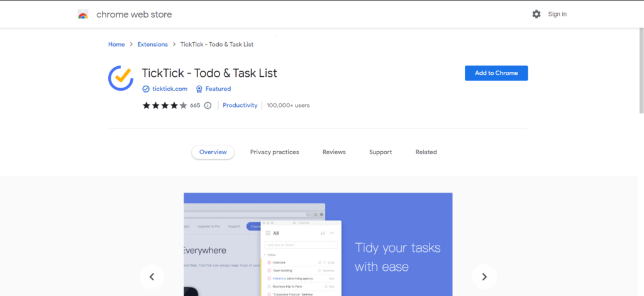Click the TickTick breadcrumb current page text
644x296 pixels.
tap(217, 44)
